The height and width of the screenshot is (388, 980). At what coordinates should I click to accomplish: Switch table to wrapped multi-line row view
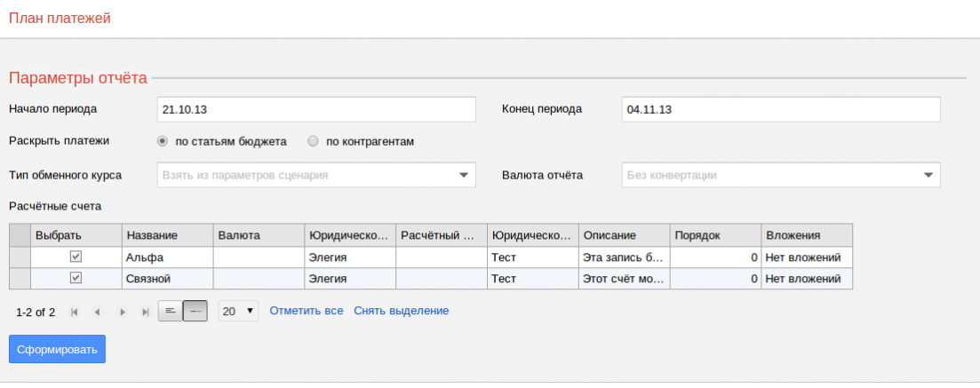(x=170, y=312)
